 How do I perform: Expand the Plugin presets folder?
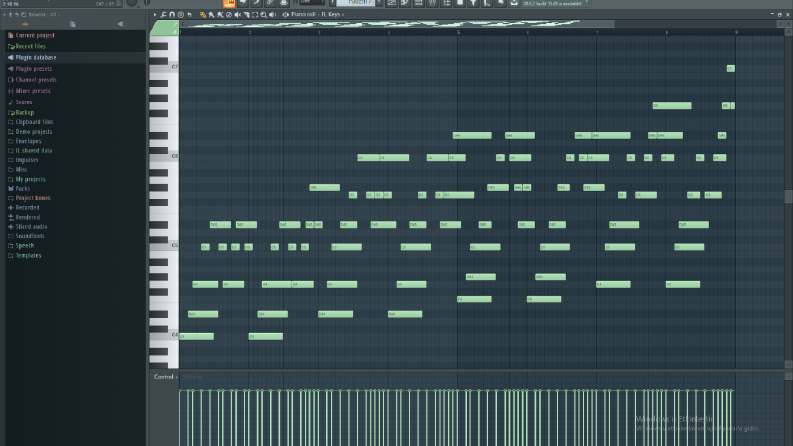33,69
